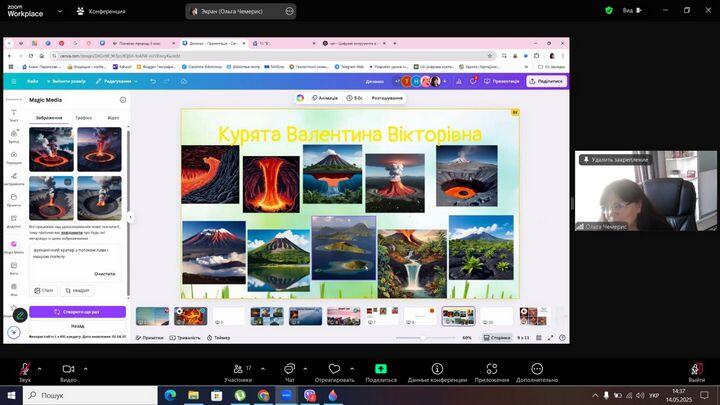Click the Презентація present button
This screenshot has height=405, width=720.
(x=501, y=81)
